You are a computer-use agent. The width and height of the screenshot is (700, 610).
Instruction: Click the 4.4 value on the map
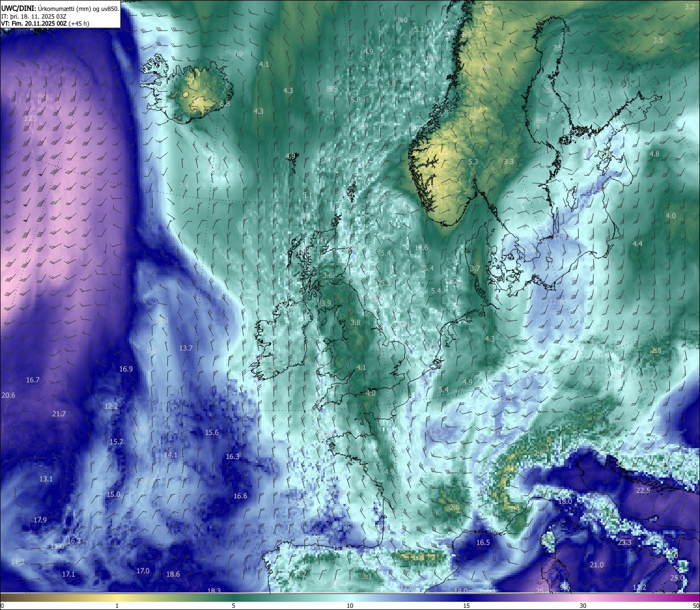[x=638, y=244]
